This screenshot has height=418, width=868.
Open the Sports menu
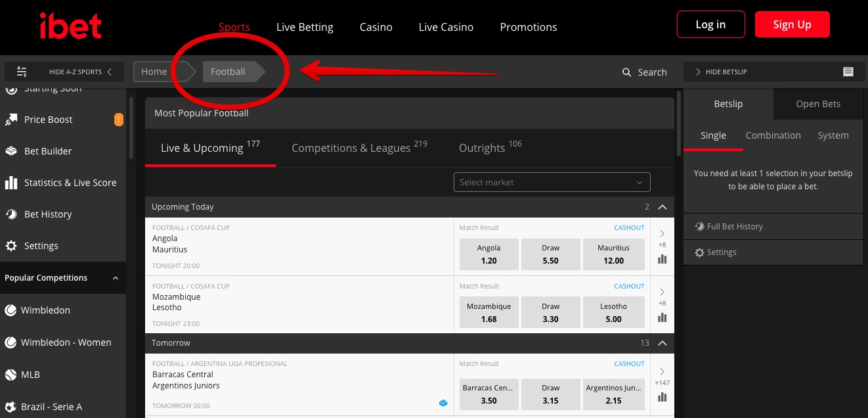pos(234,27)
